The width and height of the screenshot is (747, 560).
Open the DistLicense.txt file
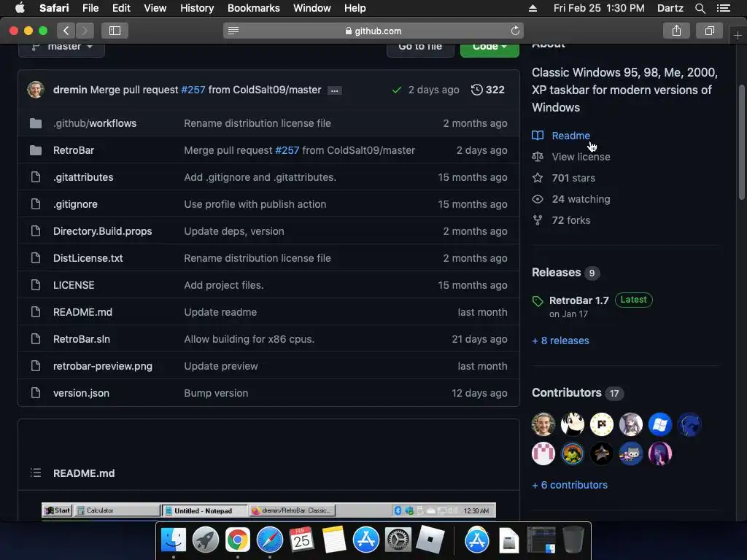point(88,258)
